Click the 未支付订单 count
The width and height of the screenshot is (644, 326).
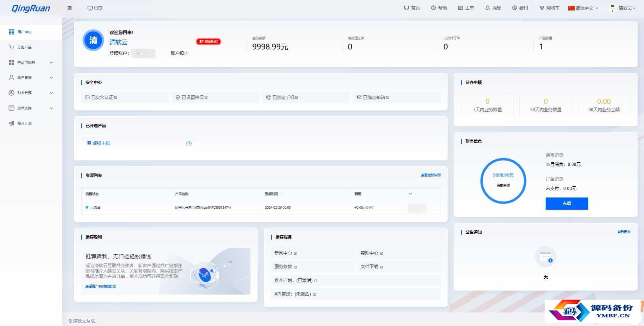click(446, 47)
